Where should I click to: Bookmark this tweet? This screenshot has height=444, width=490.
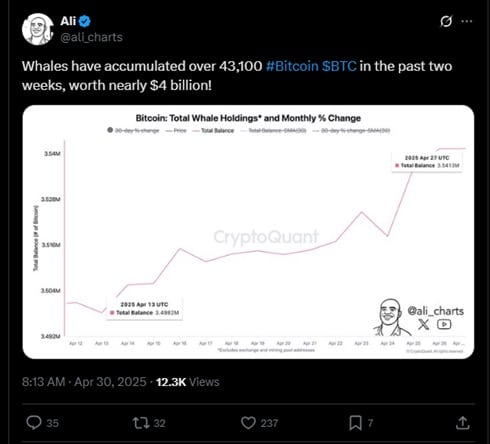[355, 423]
